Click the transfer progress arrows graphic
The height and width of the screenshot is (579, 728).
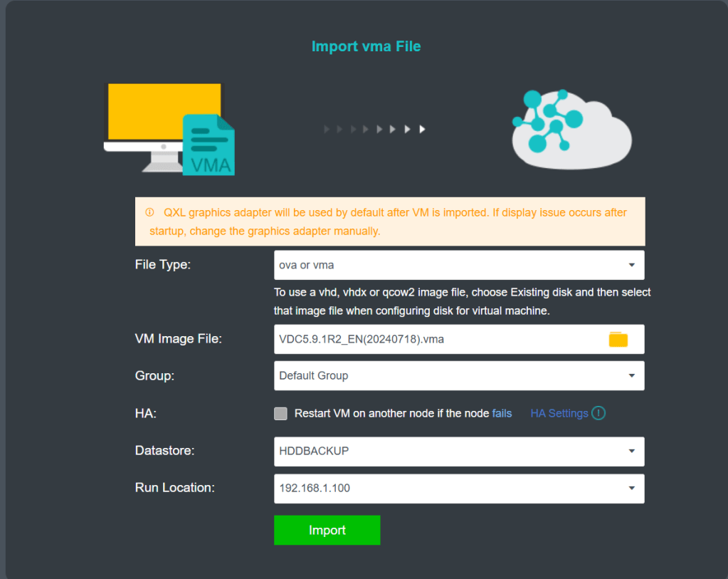coord(374,130)
